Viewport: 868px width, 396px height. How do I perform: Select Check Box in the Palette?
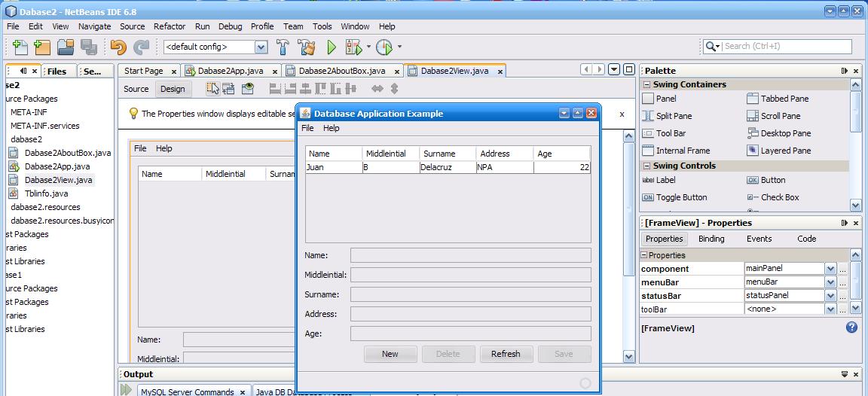pyautogui.click(x=773, y=197)
